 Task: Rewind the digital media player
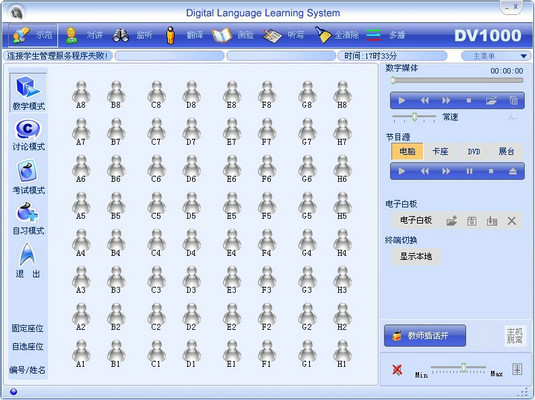(424, 101)
